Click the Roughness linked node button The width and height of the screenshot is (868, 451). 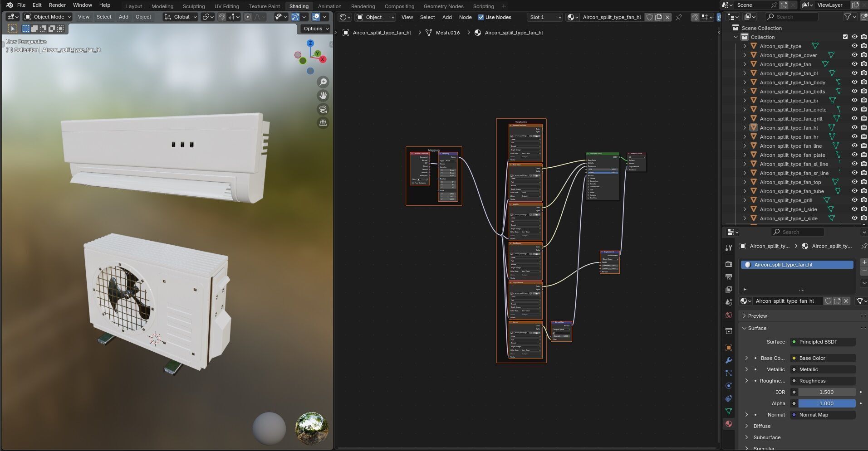(x=823, y=381)
